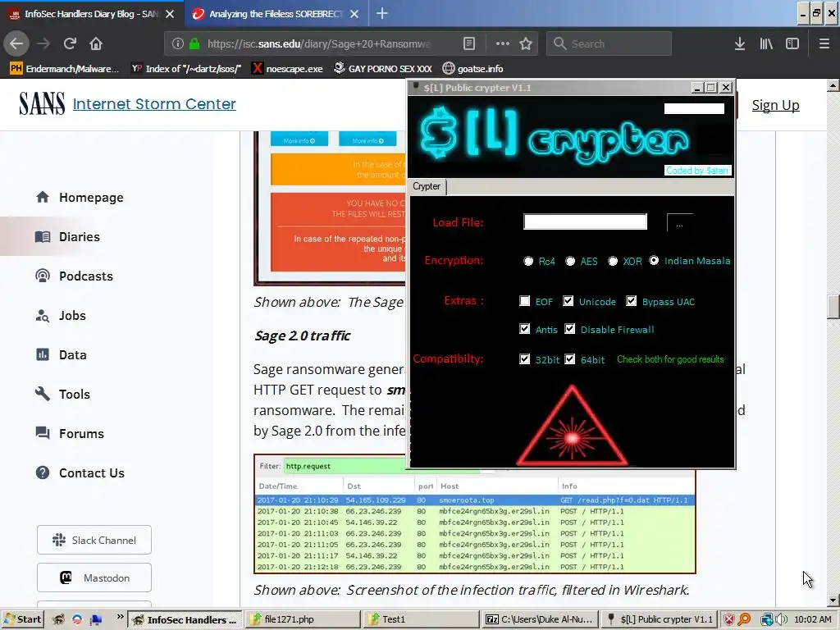The image size is (840, 630).
Task: Close the InfoSec Handlers Diary Blog tab
Action: tap(170, 14)
